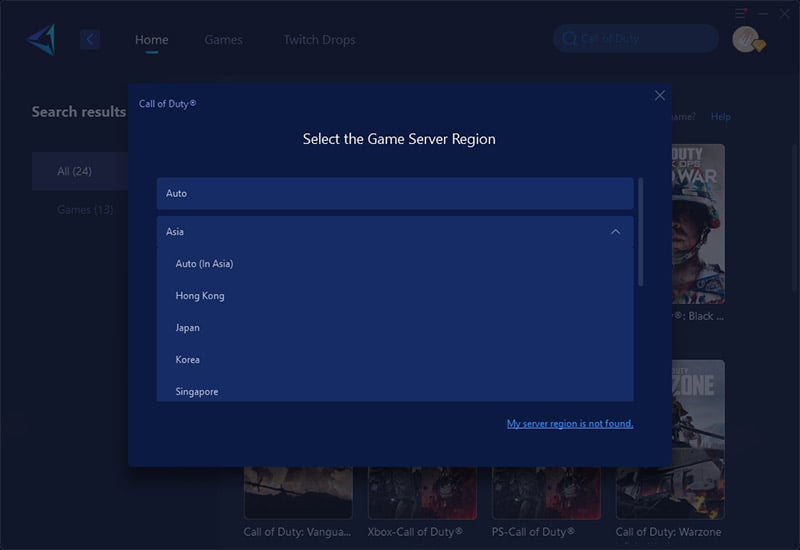Select the PS-Call of Duty label

pyautogui.click(x=533, y=532)
